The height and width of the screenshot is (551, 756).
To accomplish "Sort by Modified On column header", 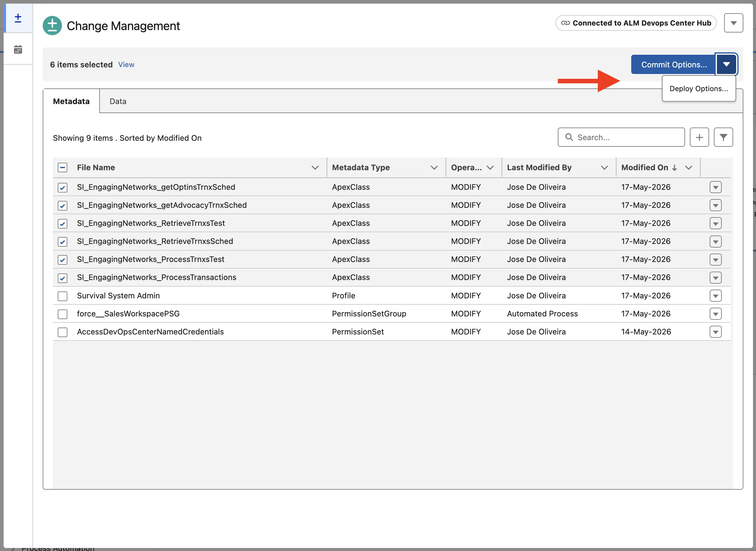I will [x=644, y=168].
